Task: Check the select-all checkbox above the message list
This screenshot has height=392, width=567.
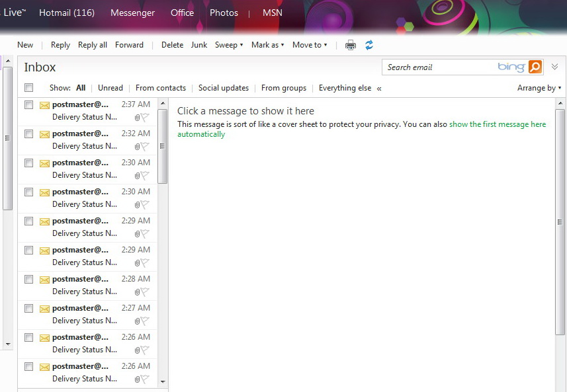Action: point(28,87)
